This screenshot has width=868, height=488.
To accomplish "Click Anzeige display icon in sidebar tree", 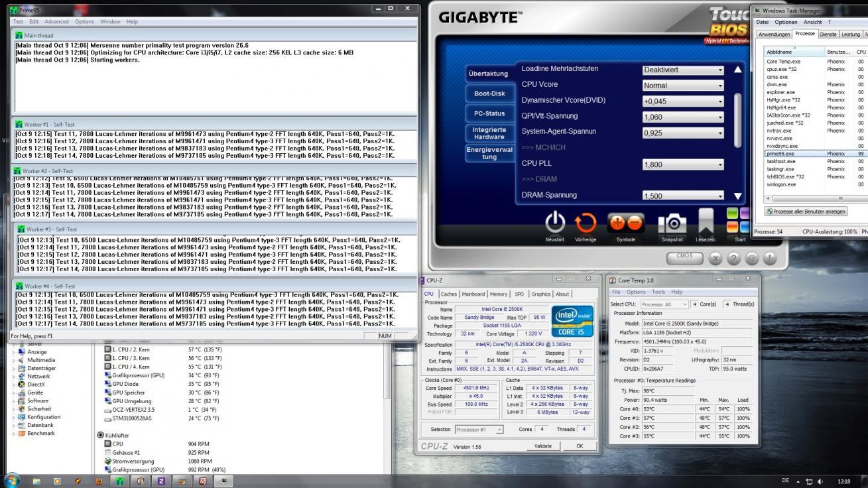I will (x=23, y=352).
